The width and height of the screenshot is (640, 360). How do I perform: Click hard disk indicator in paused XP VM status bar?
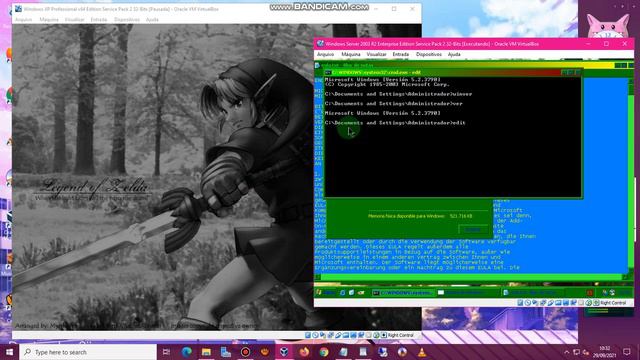tap(308, 335)
